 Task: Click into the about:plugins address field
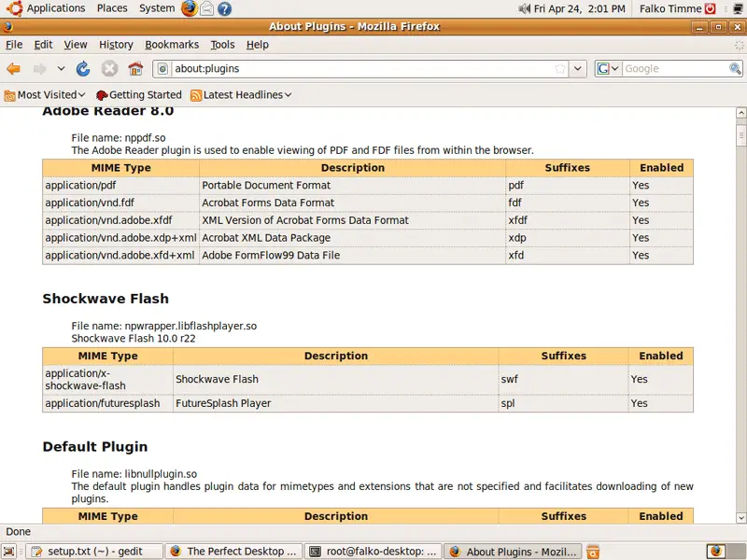click(x=362, y=69)
